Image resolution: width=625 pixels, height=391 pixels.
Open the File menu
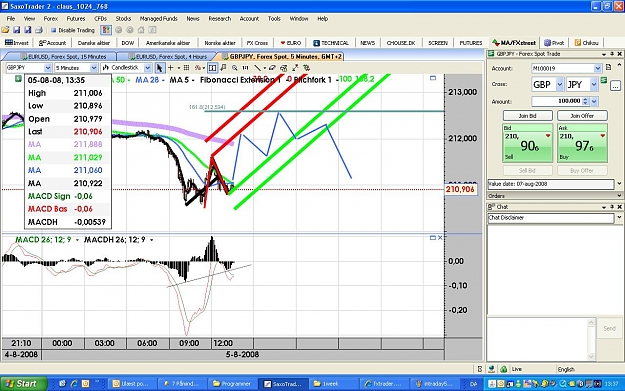[11, 19]
